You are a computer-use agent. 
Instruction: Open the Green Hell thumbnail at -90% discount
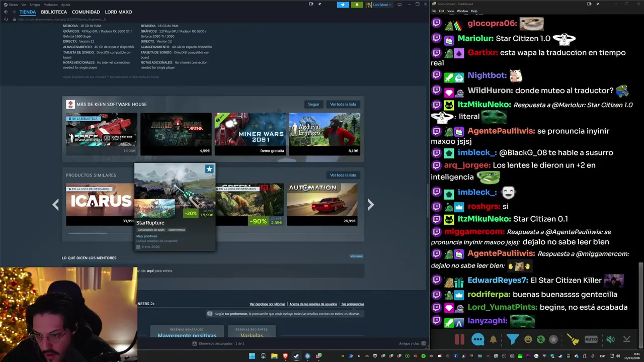(250, 204)
